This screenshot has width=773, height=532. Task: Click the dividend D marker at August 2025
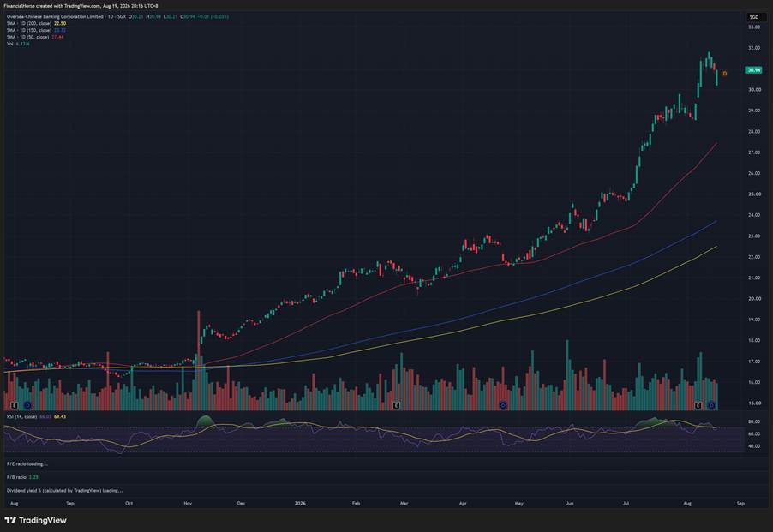coord(27,405)
